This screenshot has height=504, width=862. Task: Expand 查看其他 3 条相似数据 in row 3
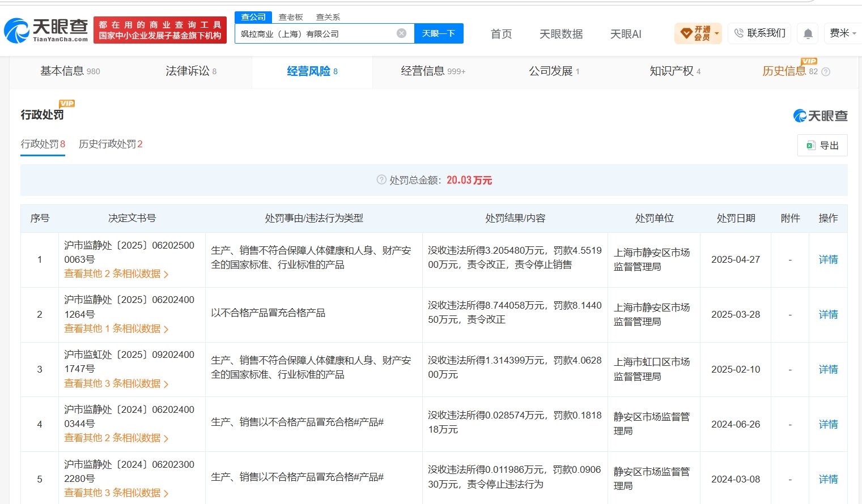tap(116, 383)
